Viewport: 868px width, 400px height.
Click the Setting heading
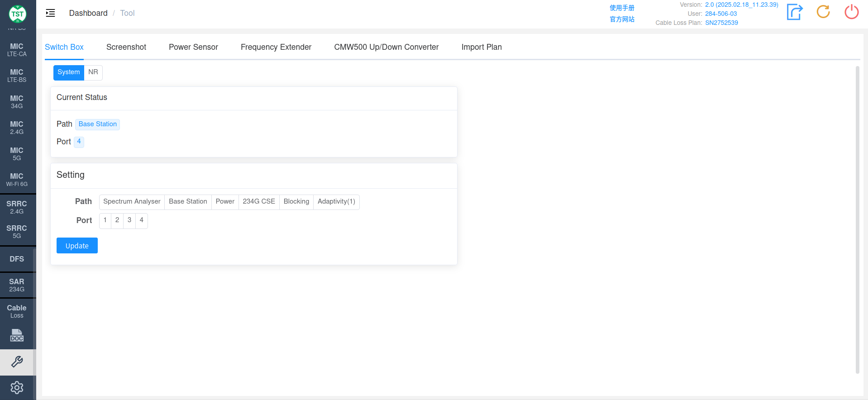point(71,175)
